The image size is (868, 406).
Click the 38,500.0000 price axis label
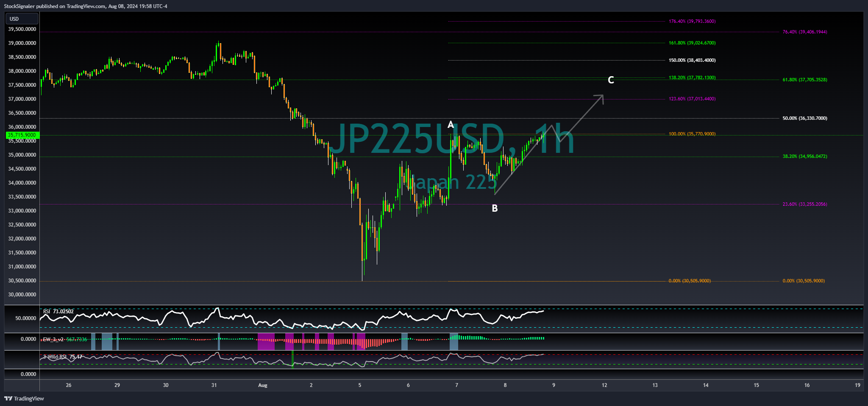pos(22,57)
